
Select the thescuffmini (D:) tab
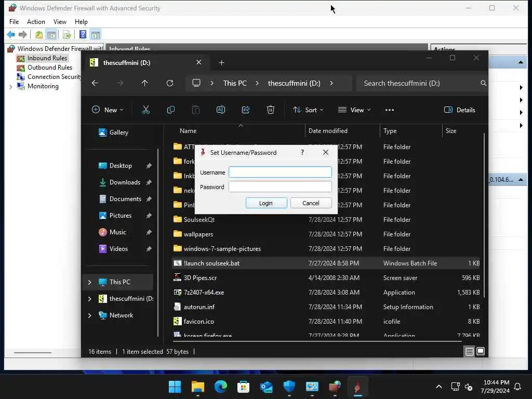click(146, 63)
